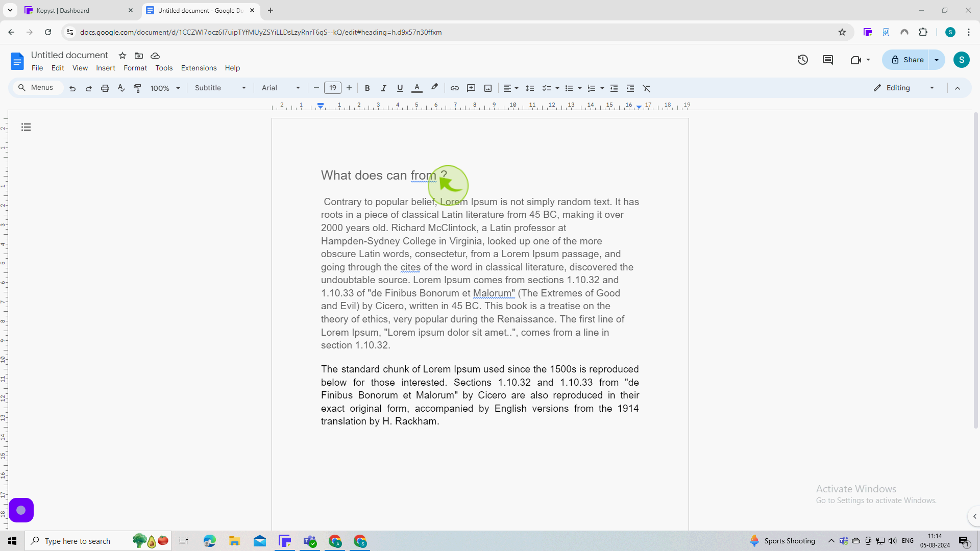Image resolution: width=980 pixels, height=551 pixels.
Task: Click the Underline formatting icon
Action: (399, 88)
